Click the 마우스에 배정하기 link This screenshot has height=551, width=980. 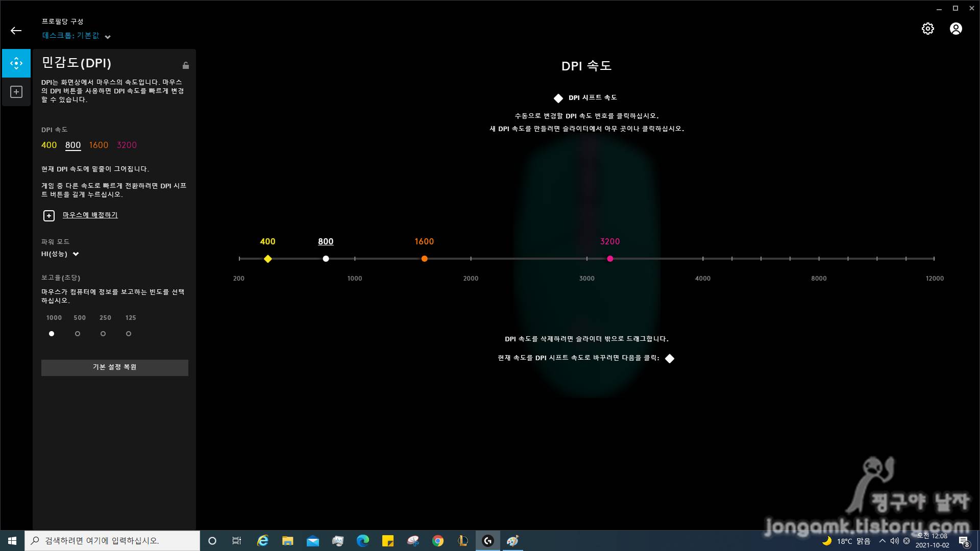[x=90, y=215]
